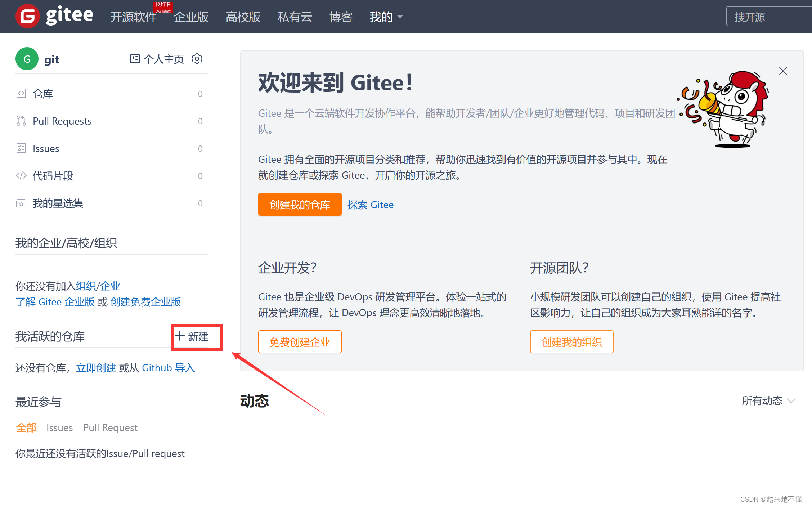
Task: Open the 所有动态 filter dropdown
Action: 768,401
